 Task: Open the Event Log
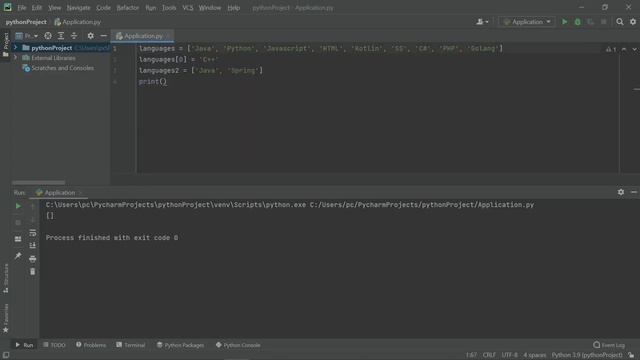coord(609,345)
